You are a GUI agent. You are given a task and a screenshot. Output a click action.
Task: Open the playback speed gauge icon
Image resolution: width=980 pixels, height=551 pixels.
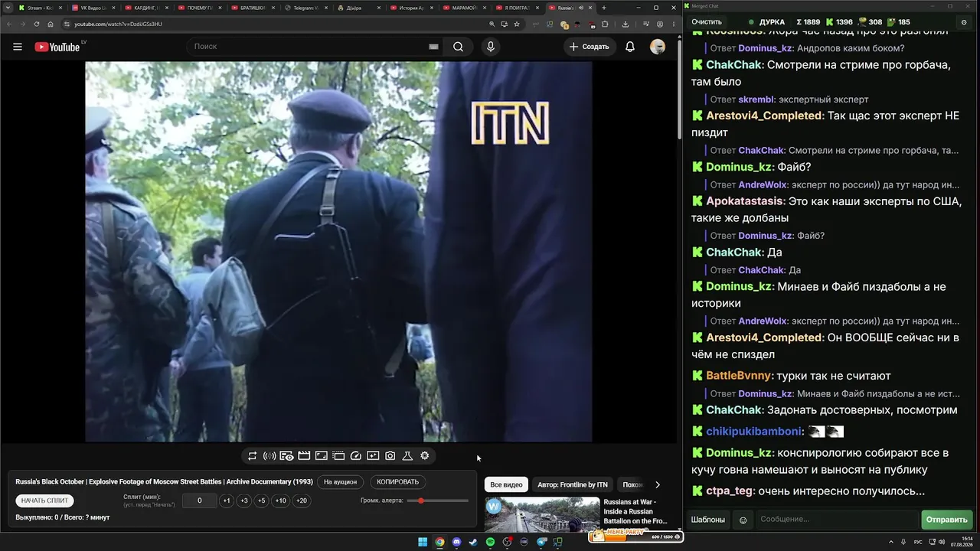356,456
